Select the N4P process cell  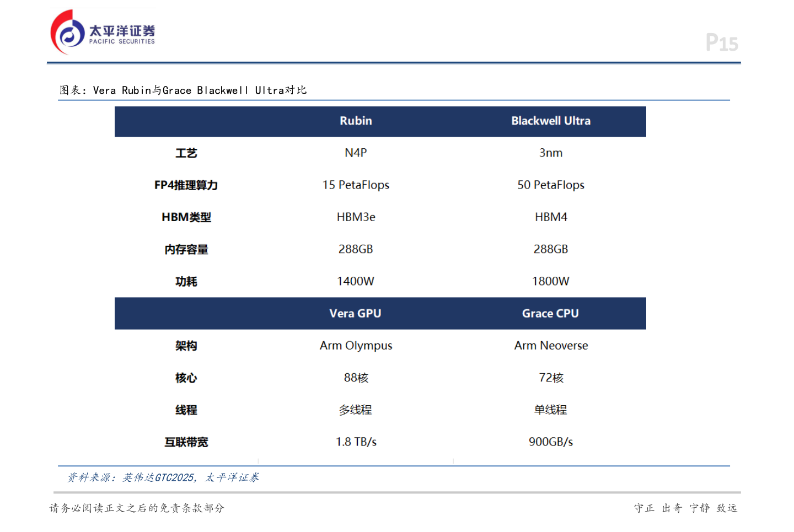click(x=356, y=153)
